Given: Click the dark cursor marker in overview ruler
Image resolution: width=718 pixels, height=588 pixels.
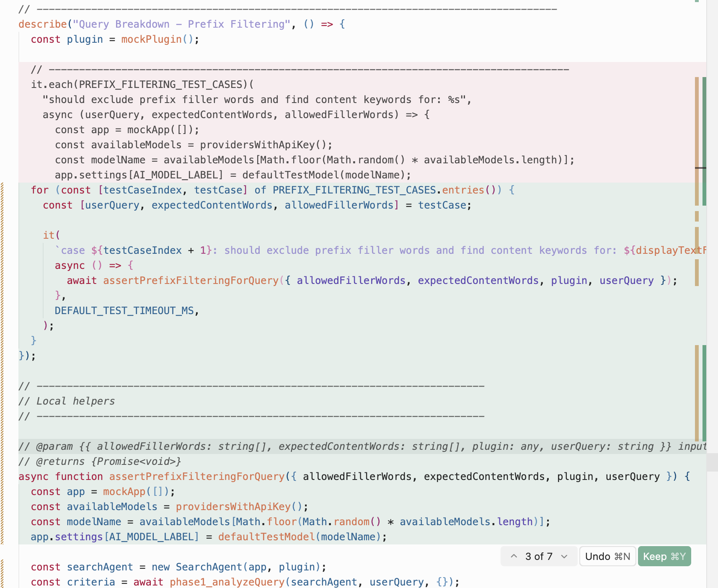Looking at the screenshot, I should click(700, 168).
